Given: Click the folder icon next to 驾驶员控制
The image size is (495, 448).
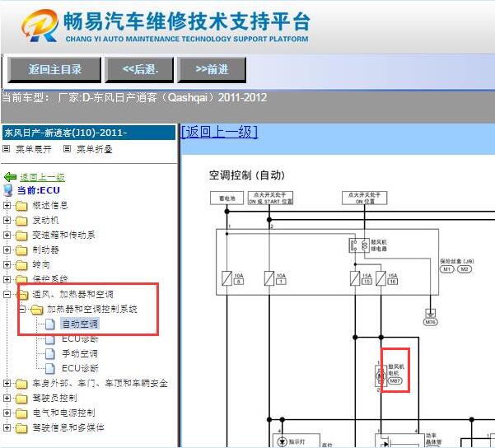Looking at the screenshot, I should pyautogui.click(x=21, y=399).
